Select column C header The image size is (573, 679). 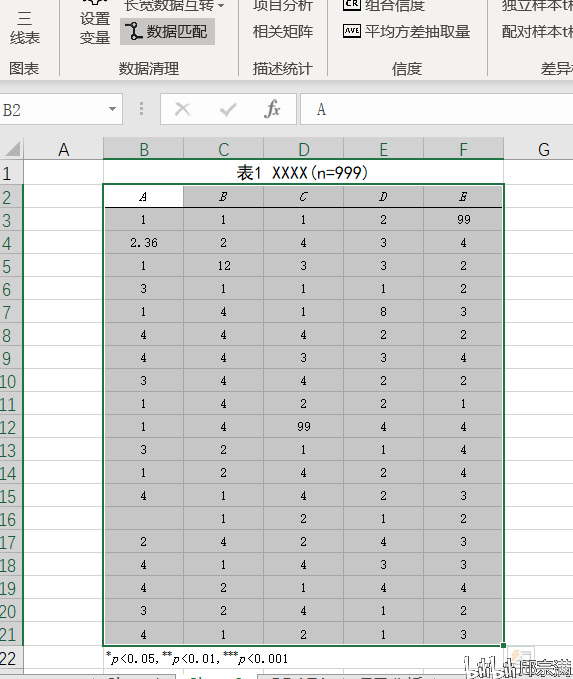click(223, 149)
